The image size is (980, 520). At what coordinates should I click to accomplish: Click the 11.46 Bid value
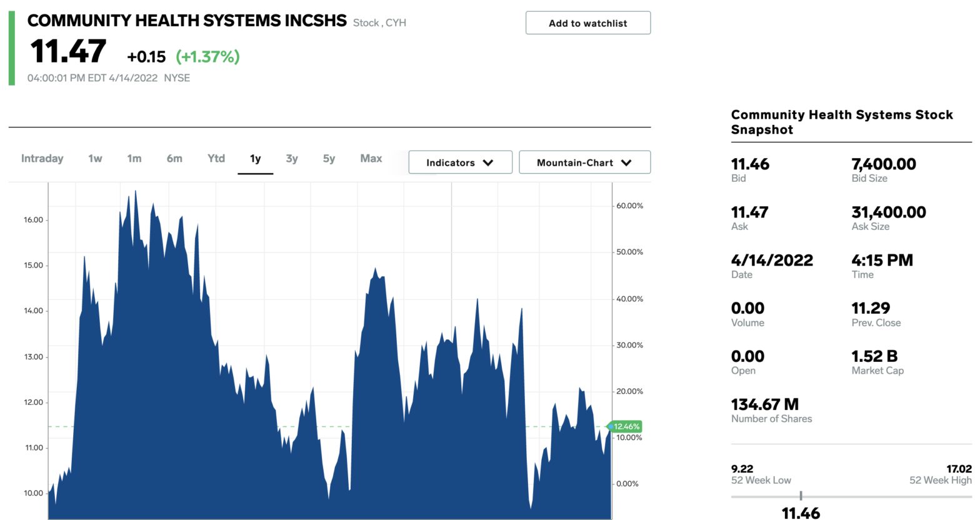tap(750, 164)
